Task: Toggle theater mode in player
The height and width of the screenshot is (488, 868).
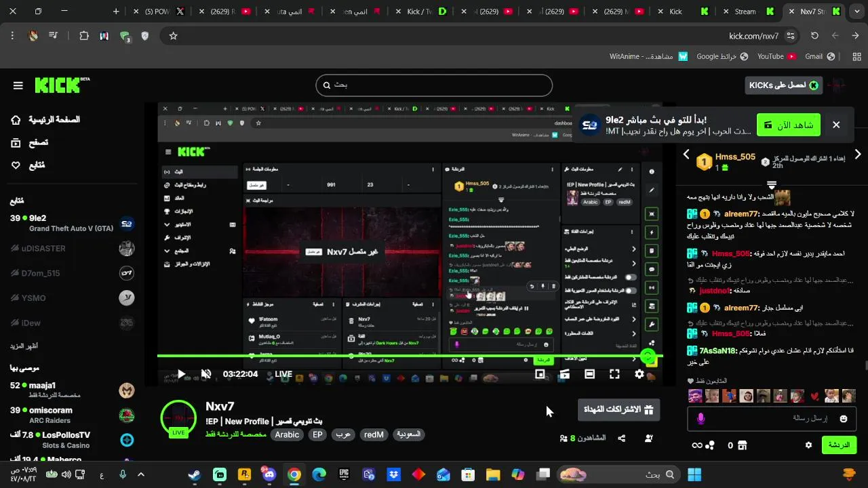Action: pyautogui.click(x=590, y=374)
